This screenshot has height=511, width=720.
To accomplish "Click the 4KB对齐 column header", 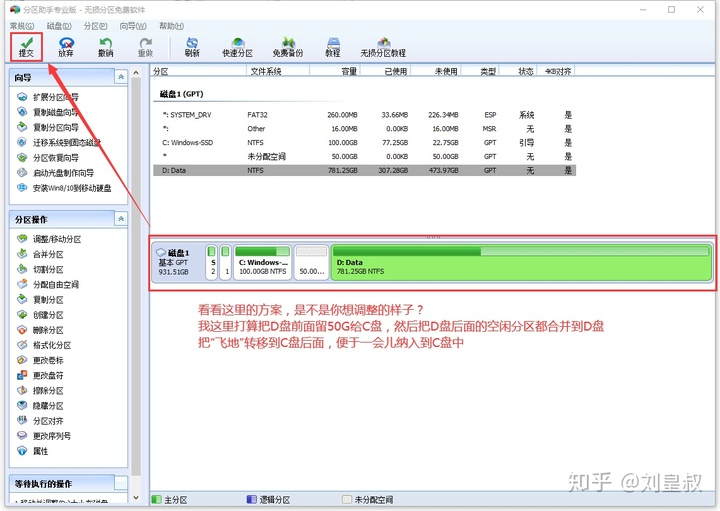I will 555,71.
